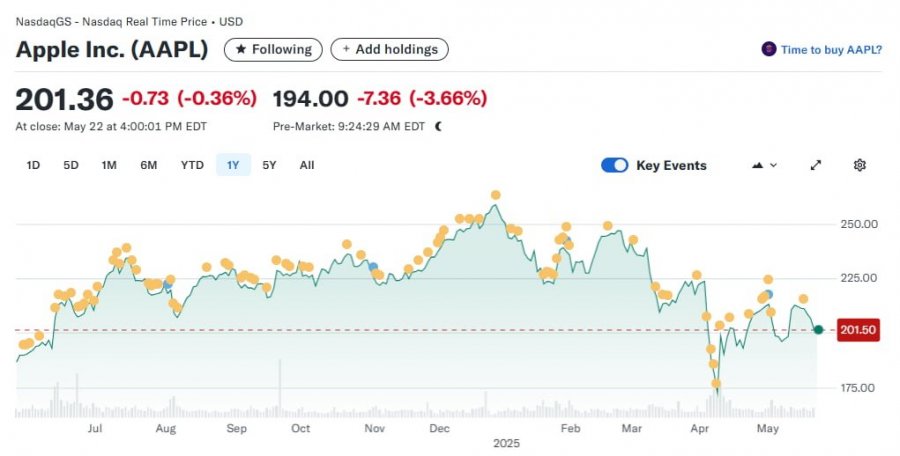Viewport: 900px width, 456px height.
Task: Select the 6M time range
Action: click(x=149, y=165)
